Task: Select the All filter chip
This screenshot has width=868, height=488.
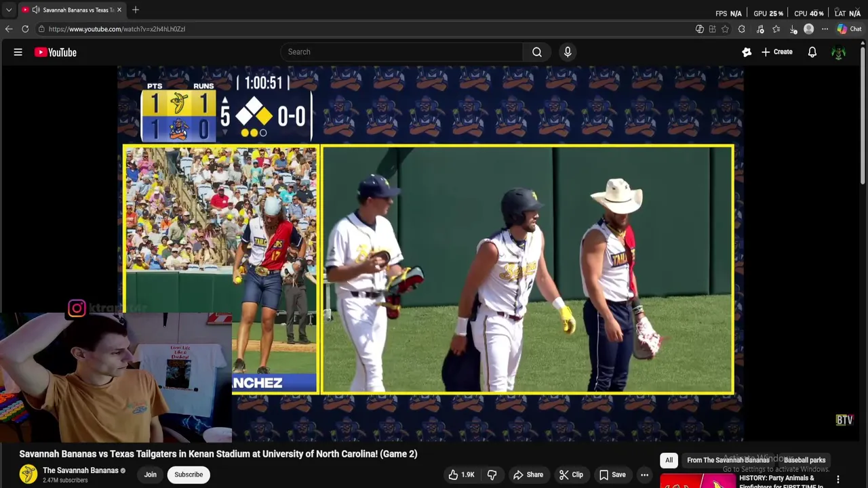Action: 669,460
